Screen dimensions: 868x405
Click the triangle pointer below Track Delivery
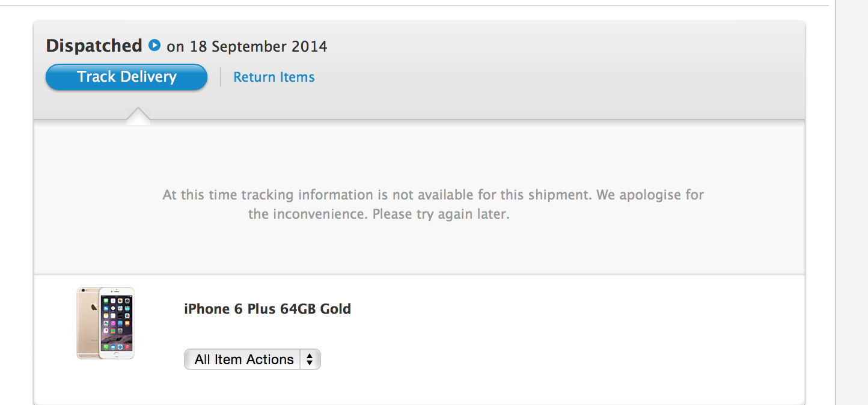[x=138, y=115]
